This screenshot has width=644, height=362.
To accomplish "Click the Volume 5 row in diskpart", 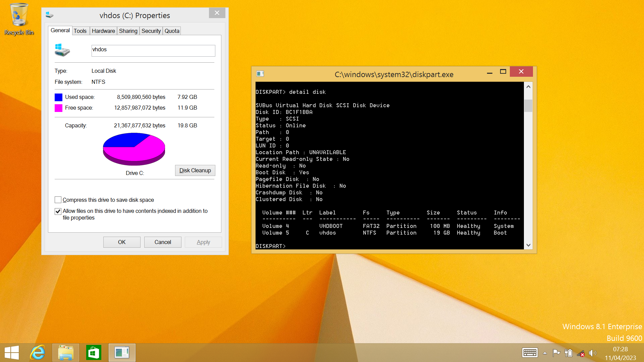I will 384,233.
